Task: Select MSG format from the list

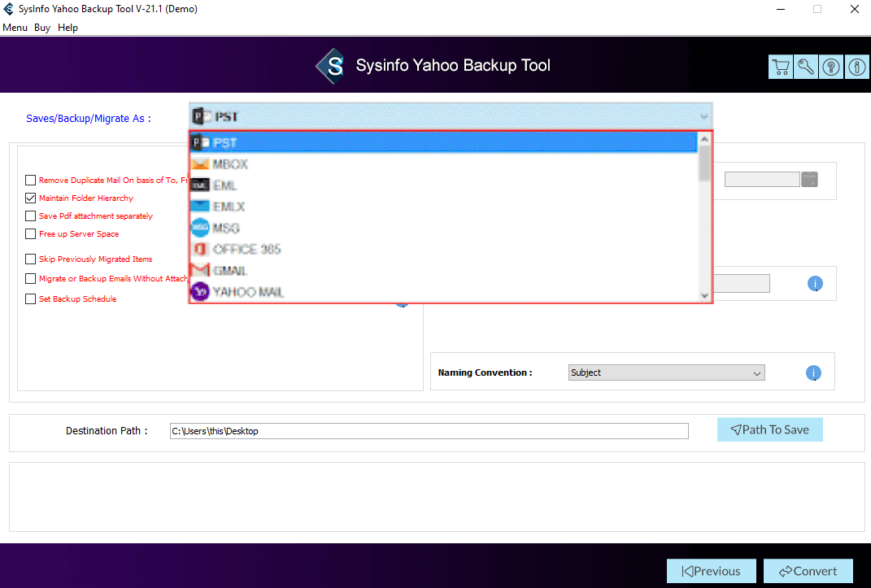Action: click(443, 228)
